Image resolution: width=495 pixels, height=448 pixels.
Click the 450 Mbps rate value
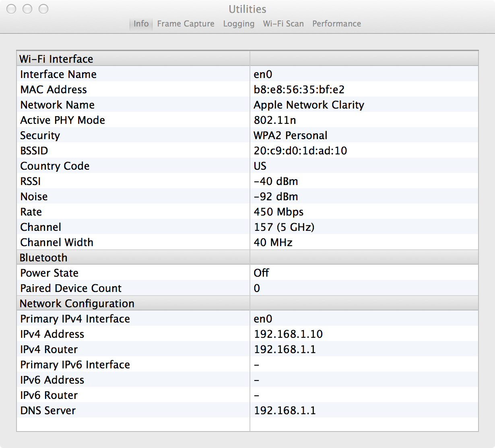pos(278,212)
